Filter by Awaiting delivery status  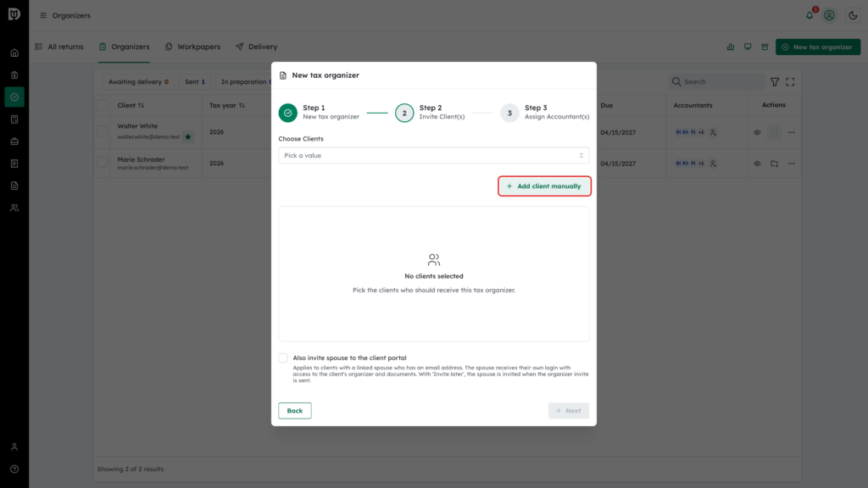click(138, 82)
